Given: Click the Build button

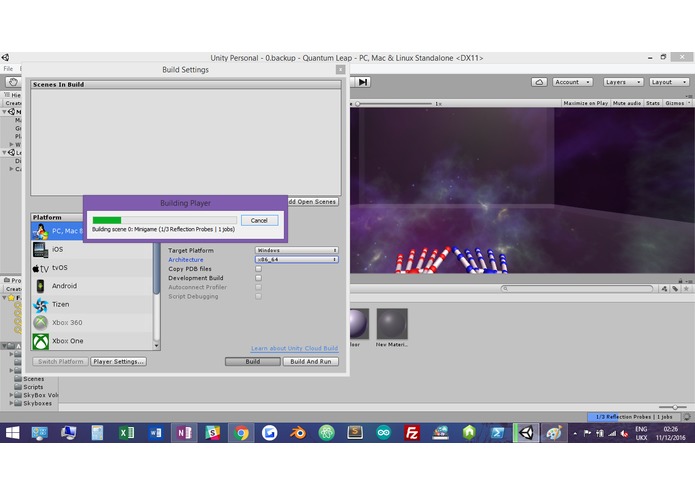Looking at the screenshot, I should pos(253,362).
